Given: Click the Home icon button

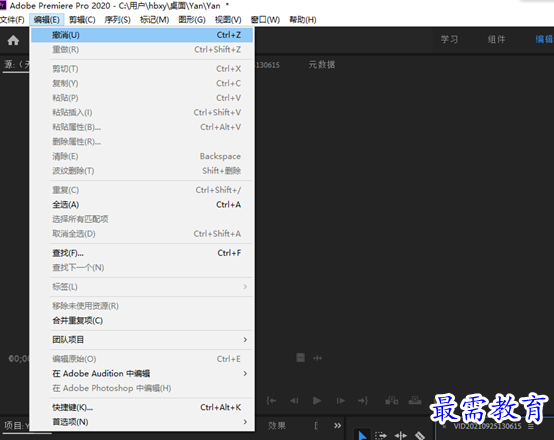Looking at the screenshot, I should (13, 40).
